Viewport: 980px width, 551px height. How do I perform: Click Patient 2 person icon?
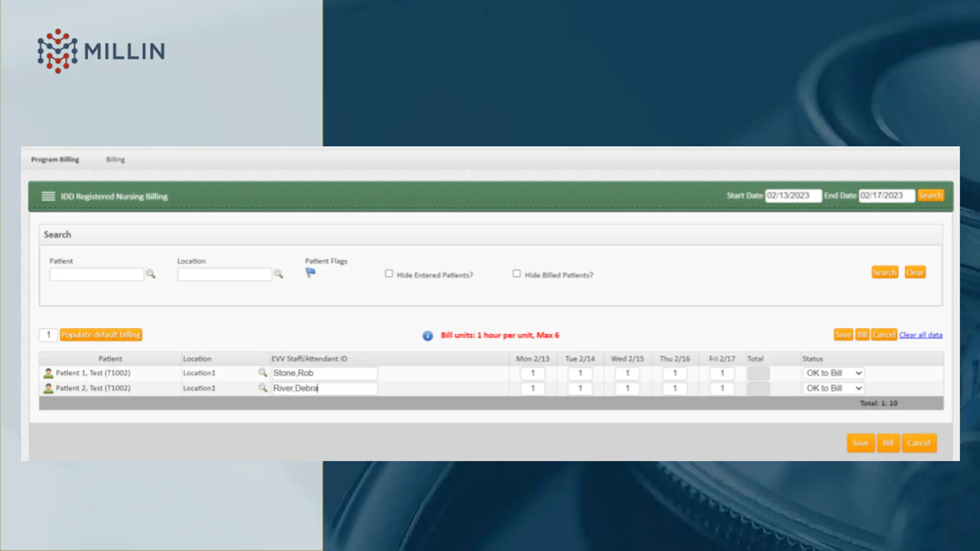click(48, 388)
